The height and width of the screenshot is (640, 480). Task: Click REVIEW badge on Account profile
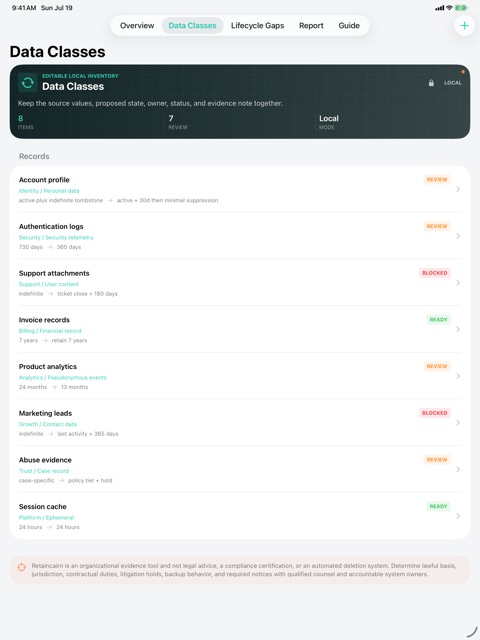pyautogui.click(x=437, y=180)
